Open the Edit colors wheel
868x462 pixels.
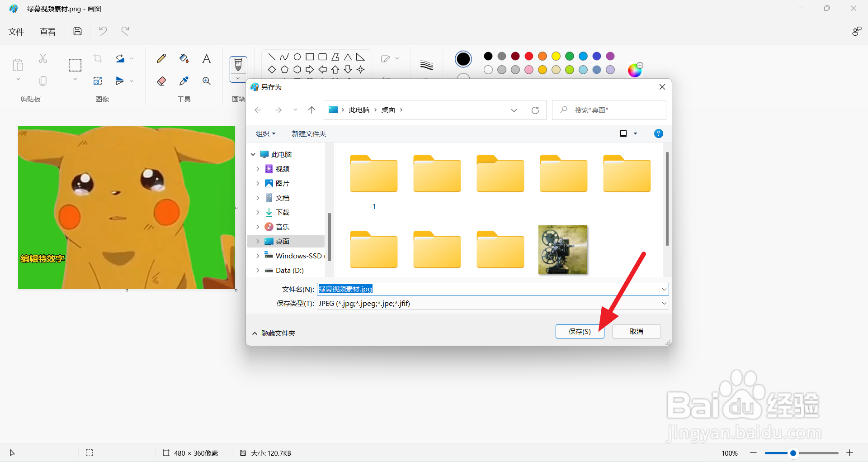click(635, 70)
